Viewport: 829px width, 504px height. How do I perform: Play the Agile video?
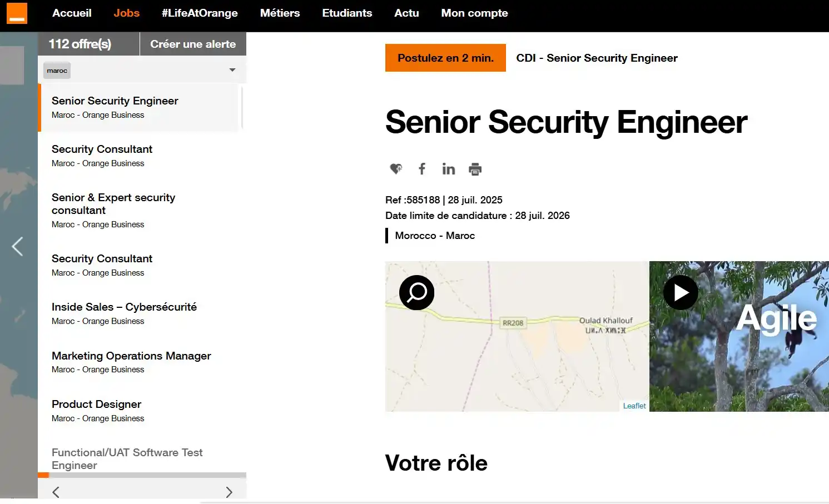tap(681, 292)
